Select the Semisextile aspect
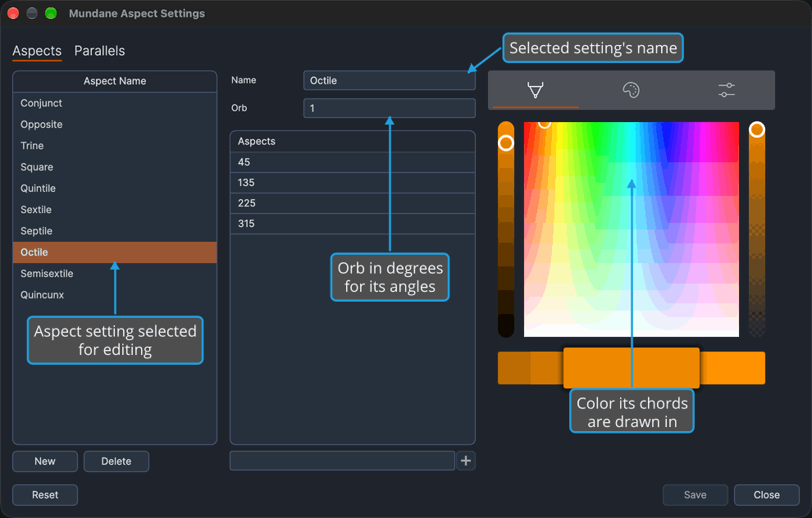This screenshot has width=812, height=518. pyautogui.click(x=115, y=273)
